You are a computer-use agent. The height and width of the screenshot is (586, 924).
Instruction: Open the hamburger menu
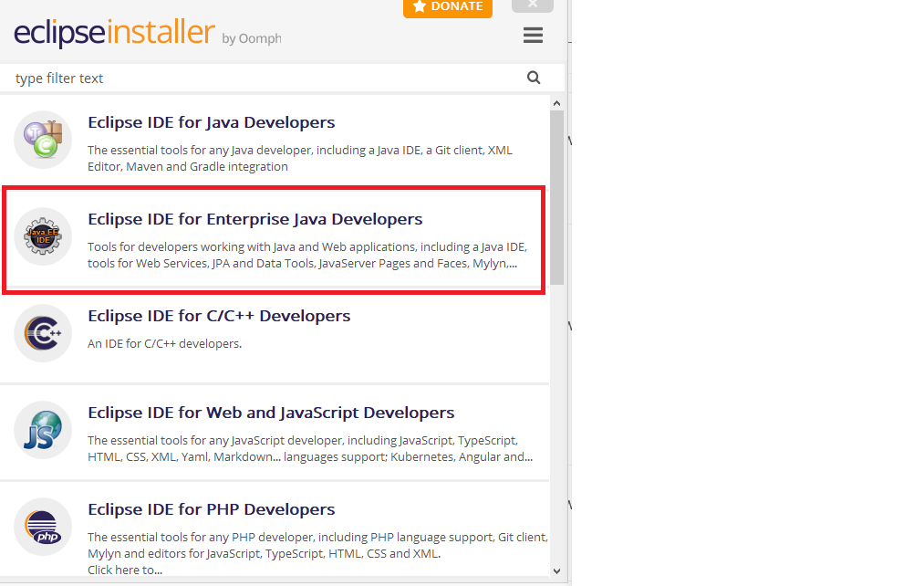(x=533, y=36)
